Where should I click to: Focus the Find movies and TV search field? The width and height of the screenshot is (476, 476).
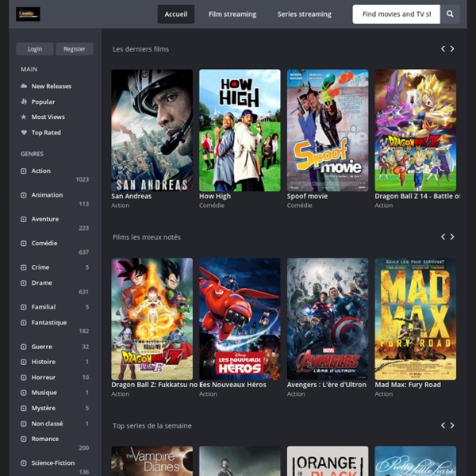tap(396, 14)
